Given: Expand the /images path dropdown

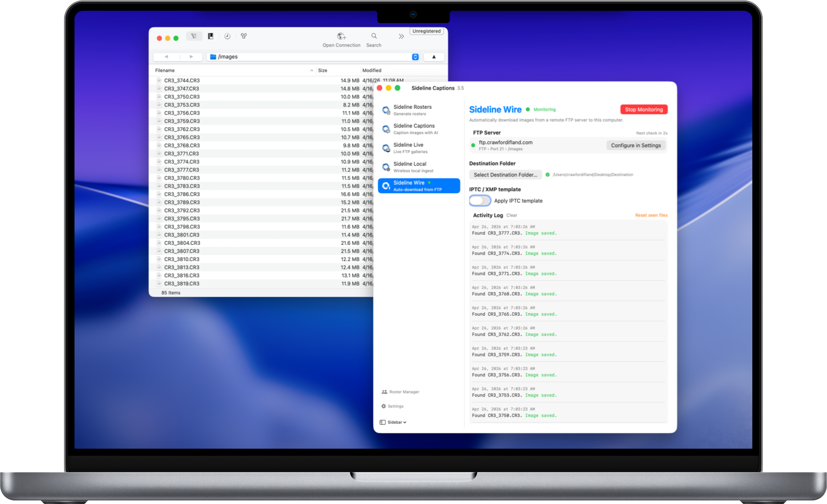Looking at the screenshot, I should [415, 57].
